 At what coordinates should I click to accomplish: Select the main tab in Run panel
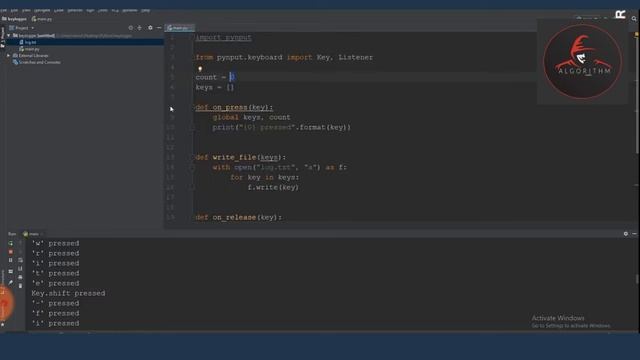coord(33,234)
